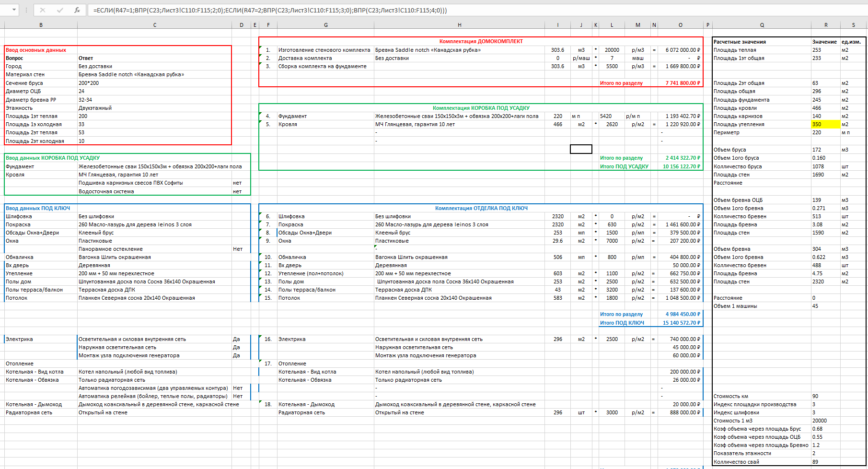Select column O header

click(680, 25)
